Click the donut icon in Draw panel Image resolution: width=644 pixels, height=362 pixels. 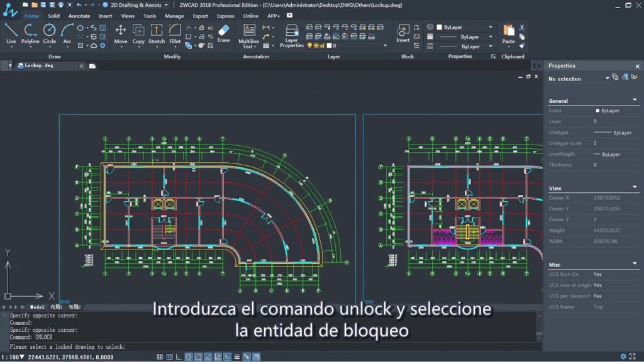(x=103, y=45)
